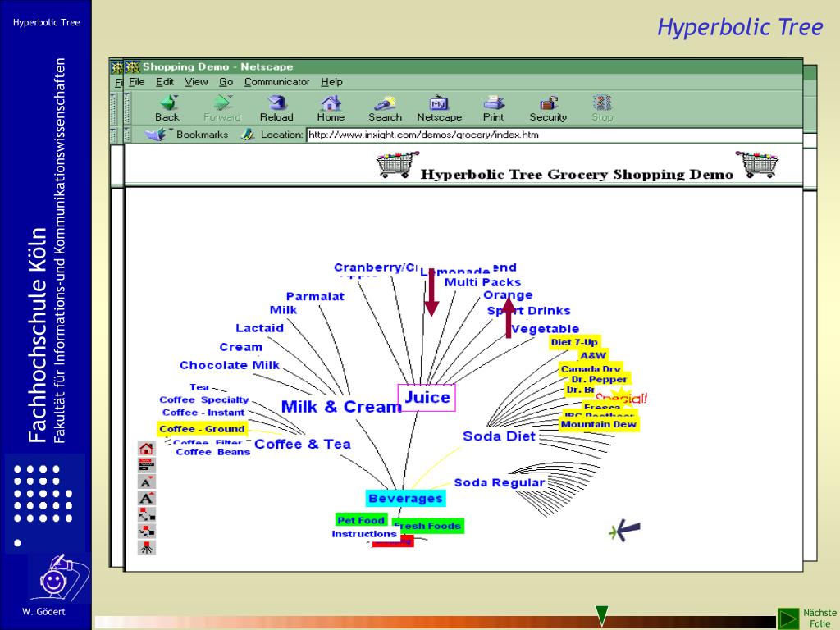The image size is (840, 630).
Task: Click the Netscape window title icon
Action: click(x=132, y=67)
